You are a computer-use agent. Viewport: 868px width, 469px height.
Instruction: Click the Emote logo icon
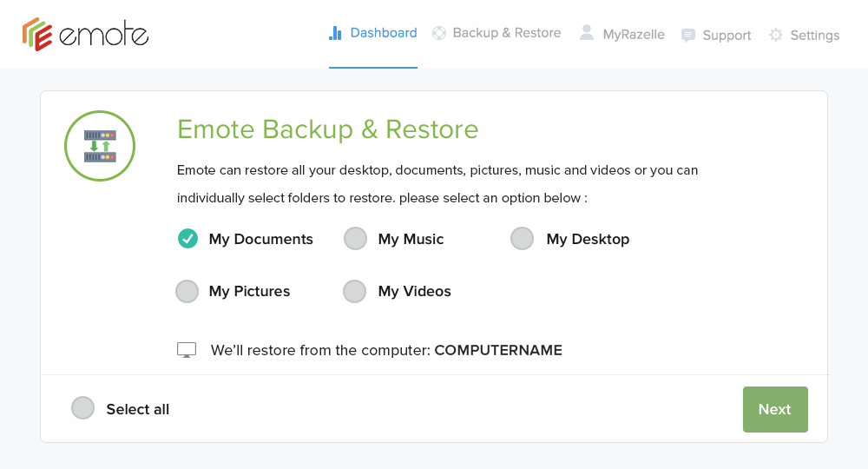(x=37, y=34)
